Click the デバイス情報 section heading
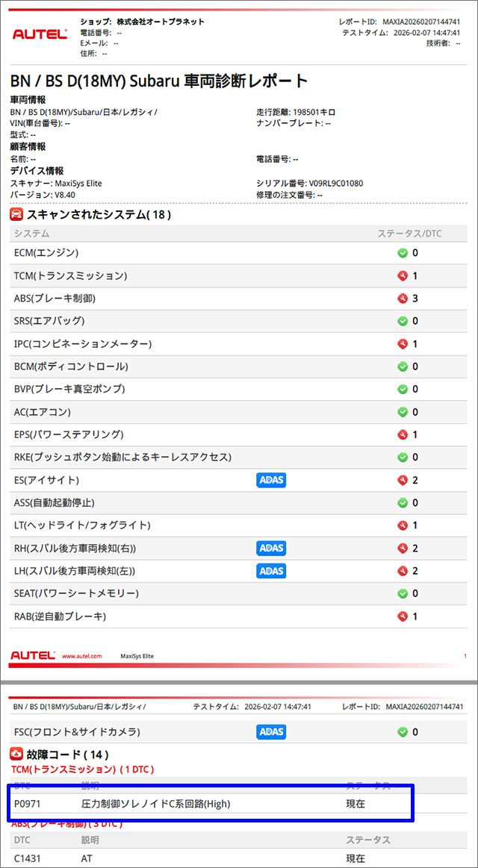 (x=37, y=170)
